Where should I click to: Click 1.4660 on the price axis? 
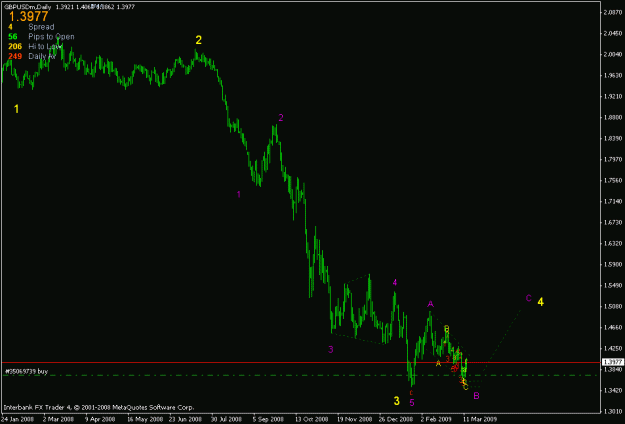pos(611,327)
